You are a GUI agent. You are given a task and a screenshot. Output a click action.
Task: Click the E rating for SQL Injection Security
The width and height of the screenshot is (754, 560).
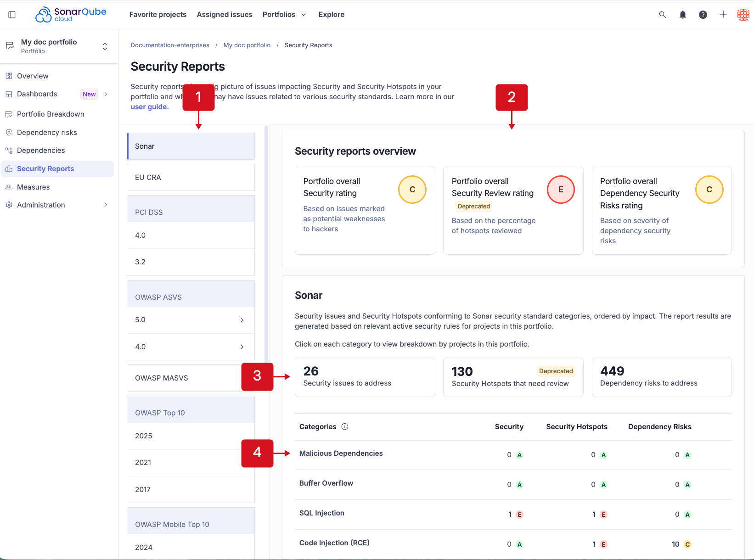click(519, 515)
